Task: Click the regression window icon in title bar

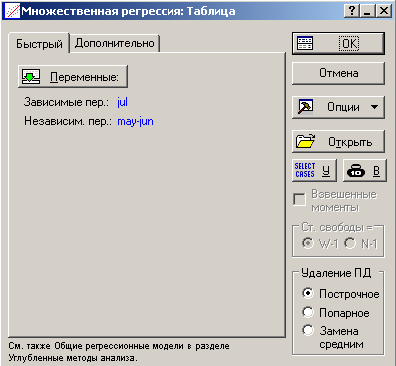Action: tap(11, 11)
